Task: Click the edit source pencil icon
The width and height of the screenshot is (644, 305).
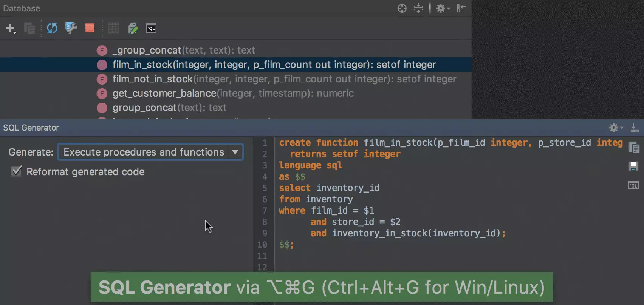Action: click(x=133, y=28)
